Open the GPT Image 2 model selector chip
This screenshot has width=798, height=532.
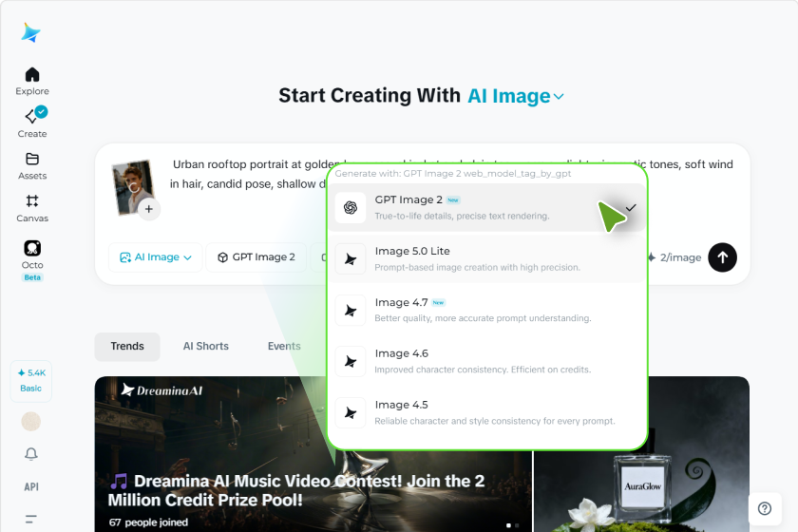[x=256, y=257]
